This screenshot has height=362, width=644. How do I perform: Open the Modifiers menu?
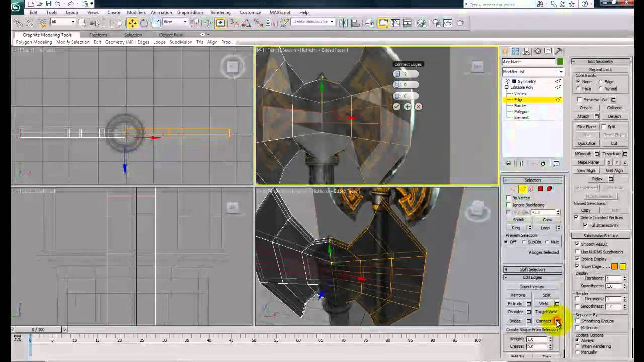point(136,12)
